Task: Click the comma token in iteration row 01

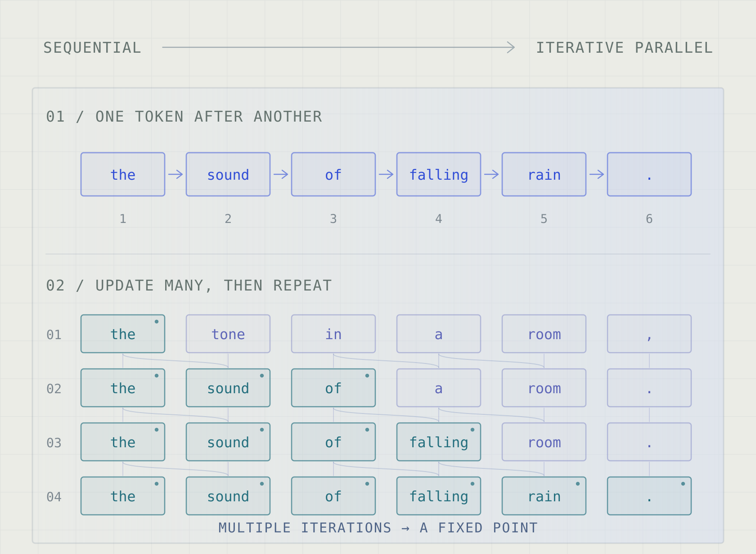Action: click(649, 334)
